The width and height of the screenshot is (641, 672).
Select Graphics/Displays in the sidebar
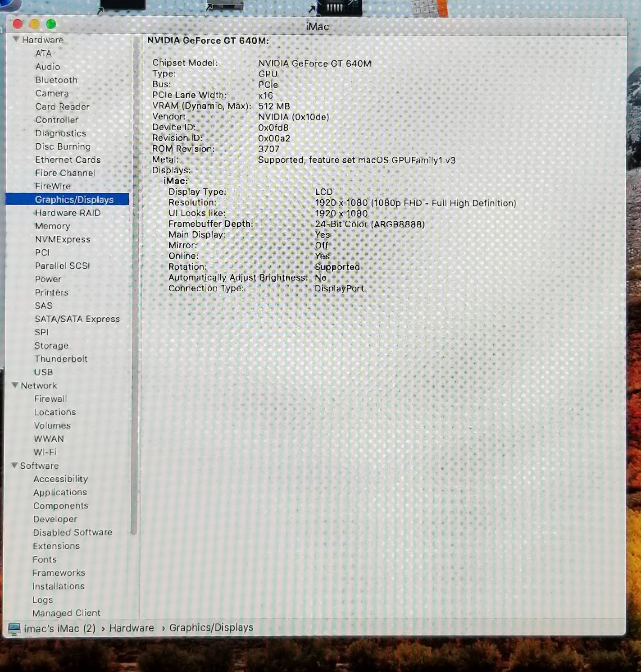(74, 199)
